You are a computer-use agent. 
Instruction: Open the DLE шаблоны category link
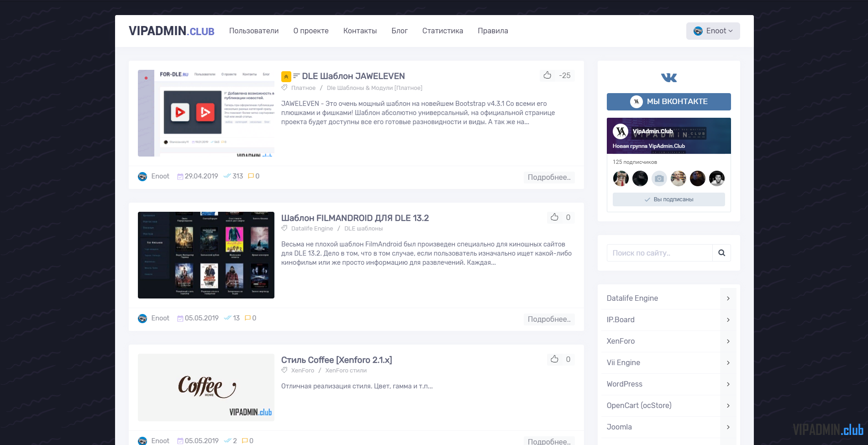click(363, 229)
